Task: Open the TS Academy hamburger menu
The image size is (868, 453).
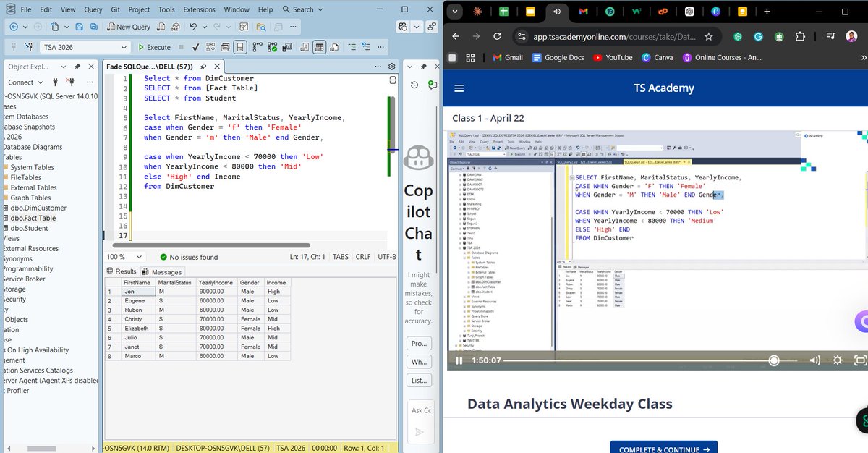Action: [459, 88]
